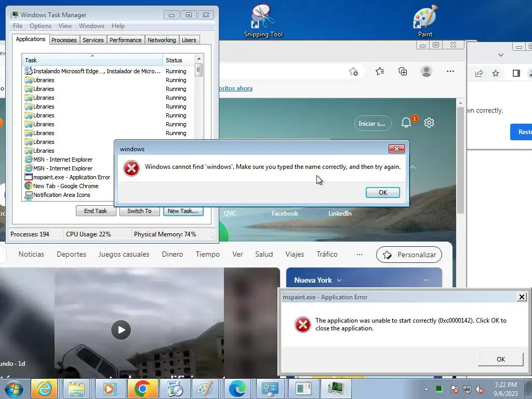Open Internet Explorer from taskbar
This screenshot has height=399, width=532.
point(44,389)
